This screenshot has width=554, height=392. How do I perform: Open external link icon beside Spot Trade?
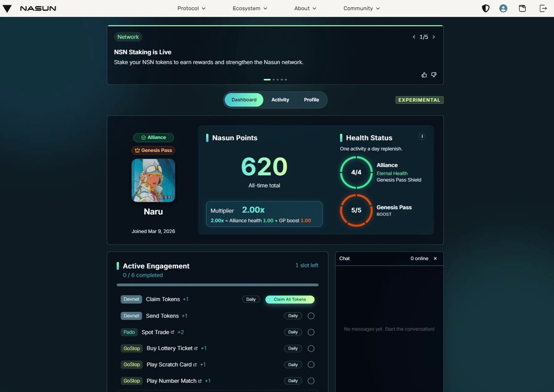click(173, 332)
